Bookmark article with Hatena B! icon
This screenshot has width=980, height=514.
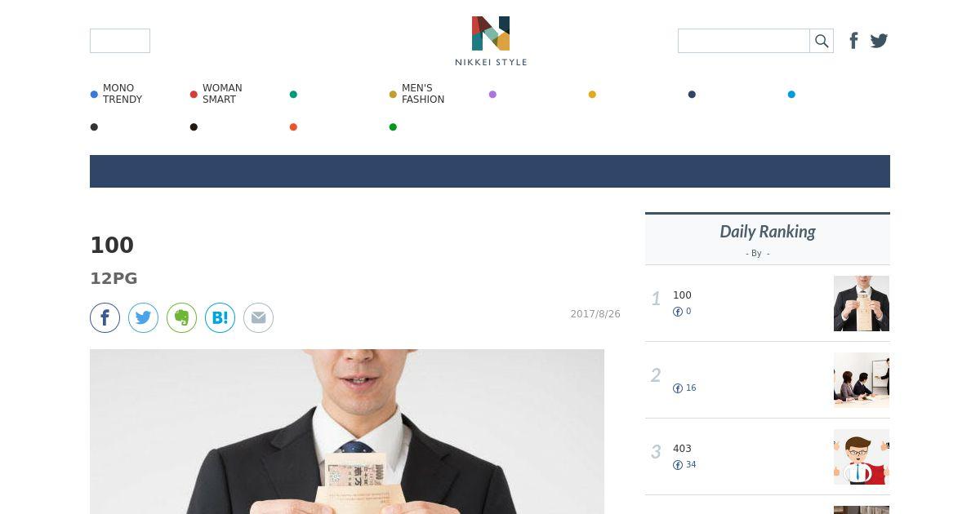pos(220,317)
